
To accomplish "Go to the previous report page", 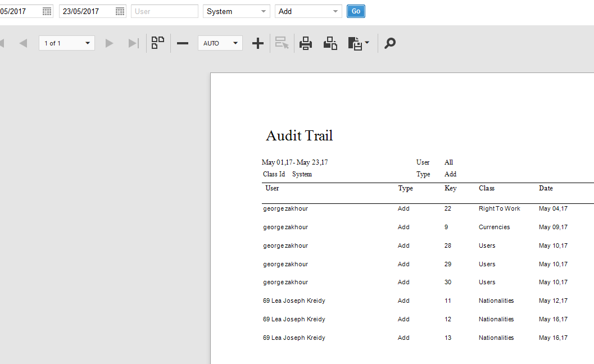I will click(23, 43).
